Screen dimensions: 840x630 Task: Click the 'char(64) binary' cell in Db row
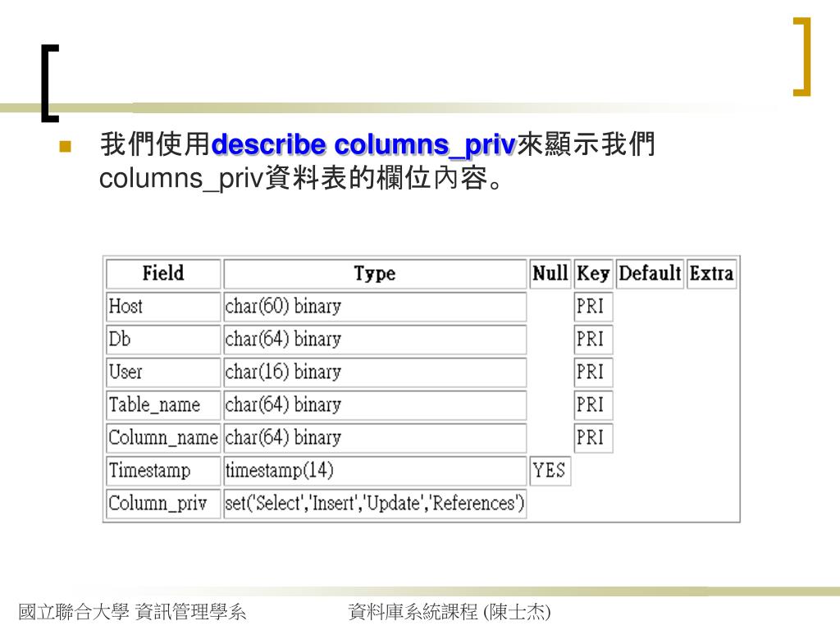pos(375,339)
